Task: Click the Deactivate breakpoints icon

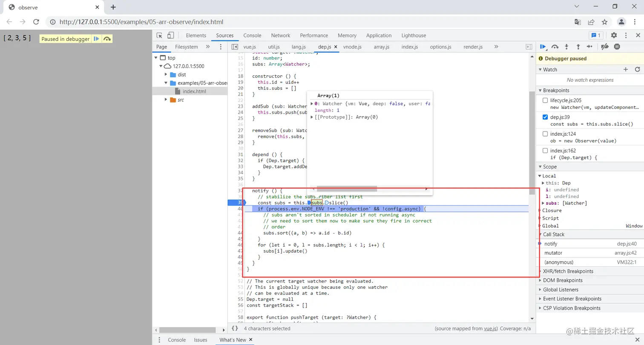Action: pyautogui.click(x=605, y=47)
